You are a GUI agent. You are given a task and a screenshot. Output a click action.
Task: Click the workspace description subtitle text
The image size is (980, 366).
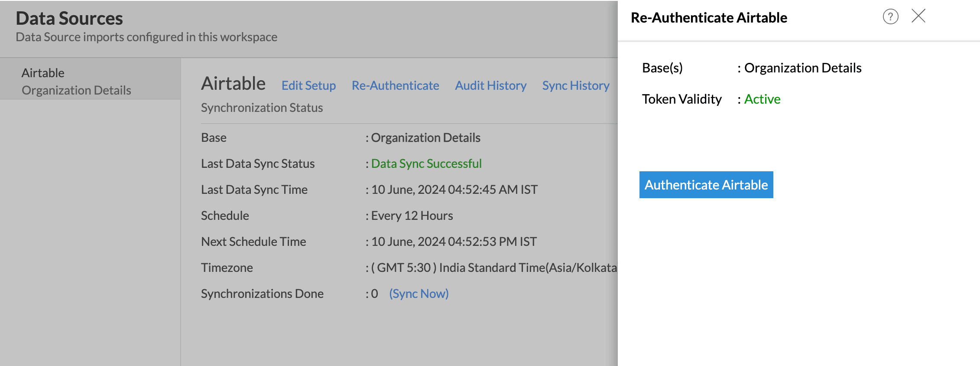click(146, 37)
